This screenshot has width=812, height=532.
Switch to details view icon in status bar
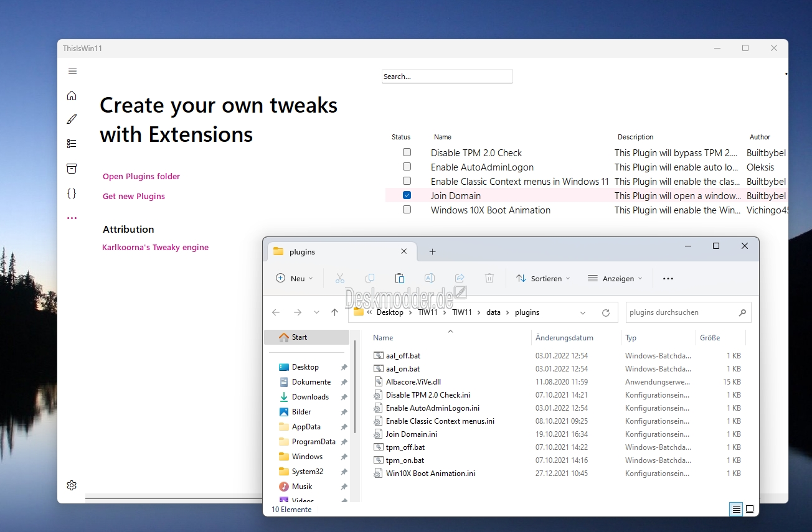point(737,509)
